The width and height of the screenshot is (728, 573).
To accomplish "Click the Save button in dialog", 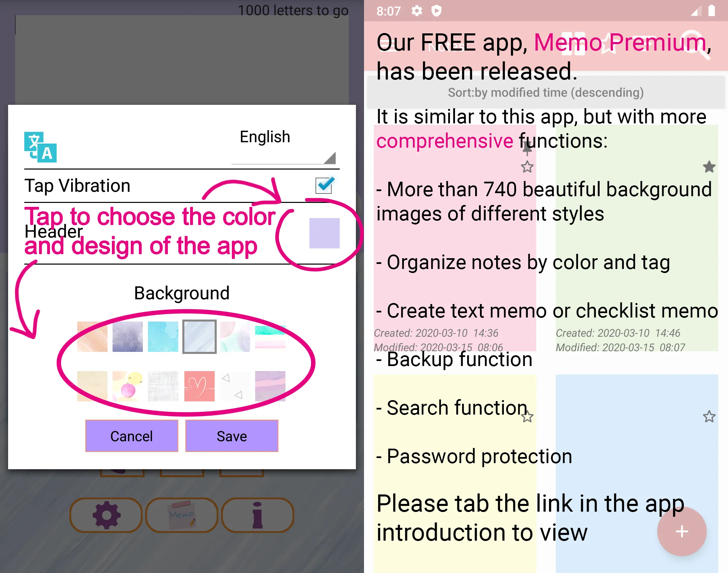I will point(232,436).
